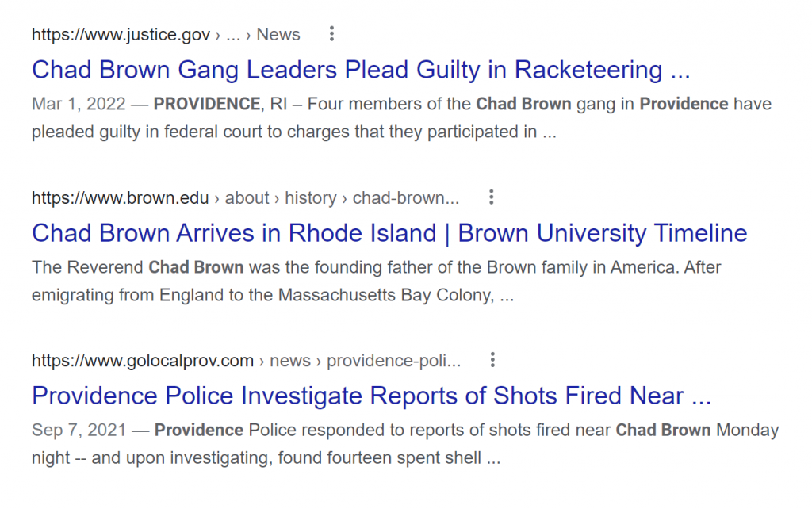Click the chad-brown... breadcrumb segment

click(x=406, y=197)
